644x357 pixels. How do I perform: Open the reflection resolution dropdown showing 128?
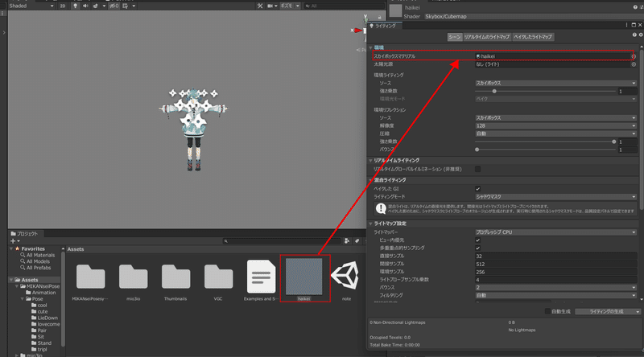pos(555,125)
